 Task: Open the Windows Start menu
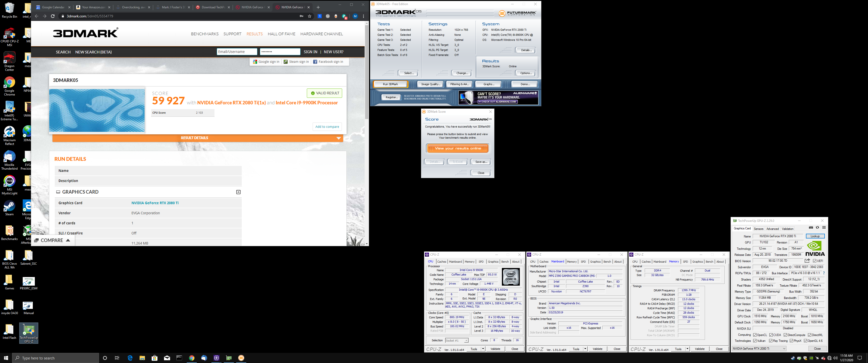point(6,358)
